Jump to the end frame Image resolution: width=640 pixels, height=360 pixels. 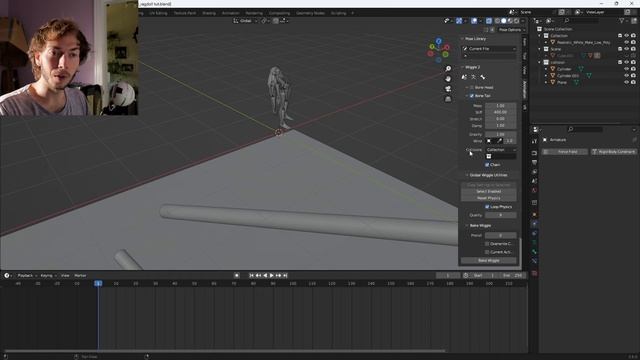click(285, 276)
